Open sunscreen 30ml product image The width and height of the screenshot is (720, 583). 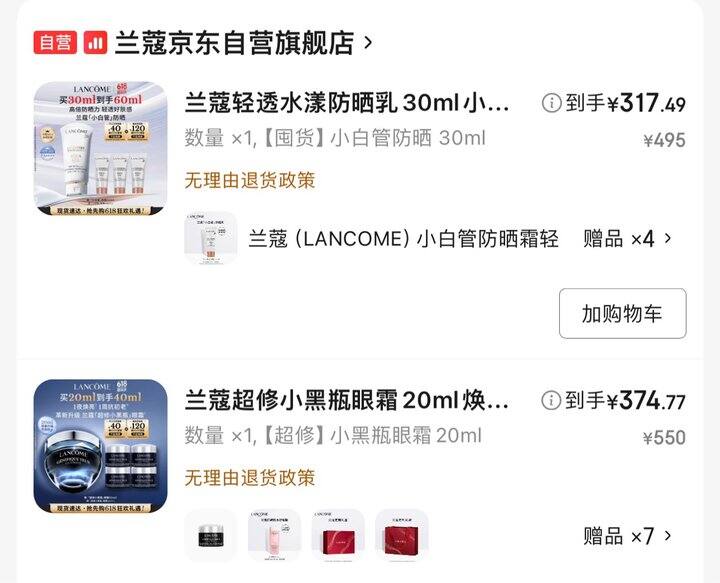(101, 148)
